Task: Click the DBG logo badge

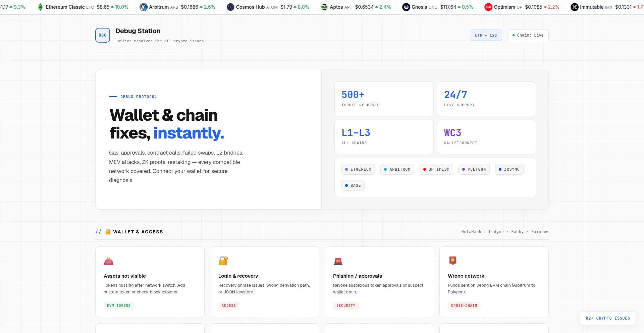Action: click(103, 35)
